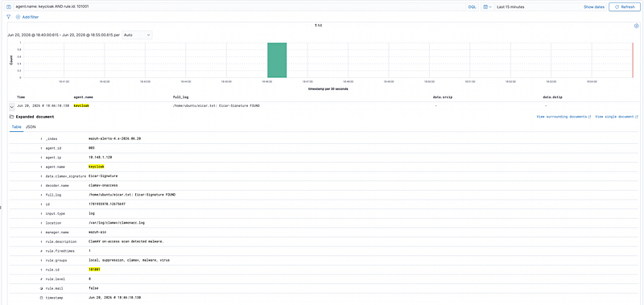Screen dimensions: 644x305
Task: Open View surrounding documents link
Action: [564, 117]
